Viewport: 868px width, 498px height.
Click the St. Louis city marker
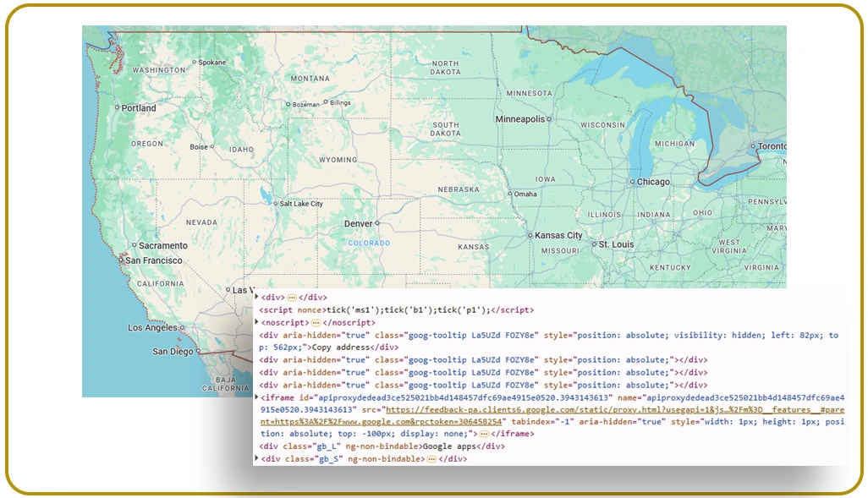coord(593,244)
